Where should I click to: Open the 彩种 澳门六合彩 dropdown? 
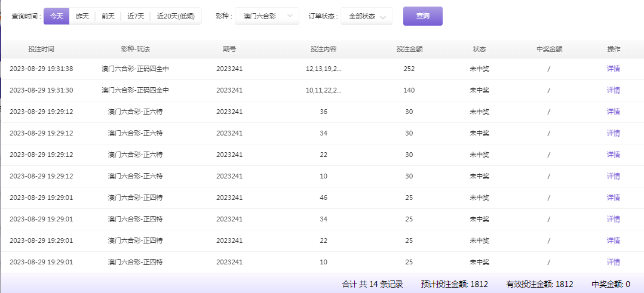click(x=267, y=16)
